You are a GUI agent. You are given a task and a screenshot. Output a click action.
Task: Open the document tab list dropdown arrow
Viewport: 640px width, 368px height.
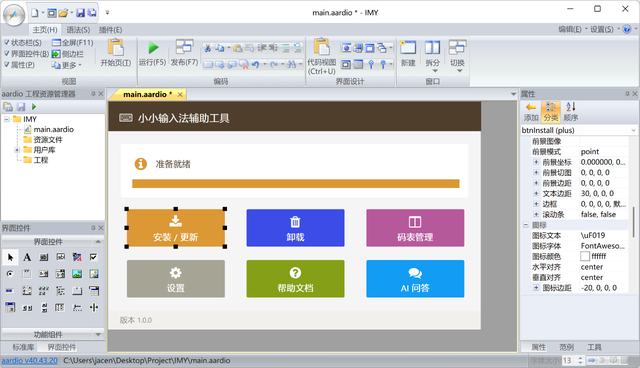(x=513, y=94)
